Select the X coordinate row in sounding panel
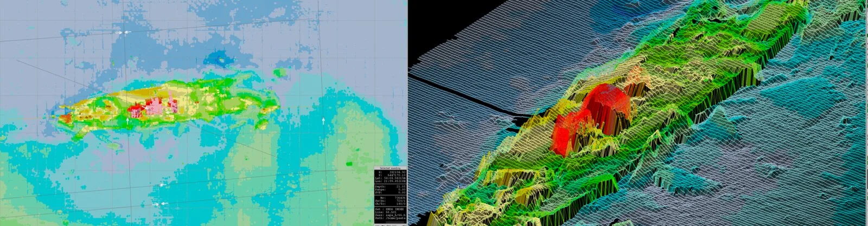868x226 pixels. click(391, 171)
